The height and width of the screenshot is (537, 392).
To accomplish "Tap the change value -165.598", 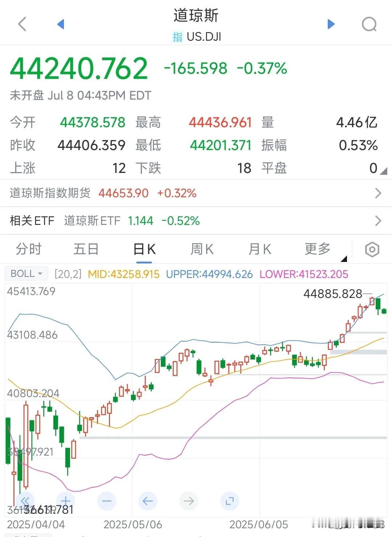I will 196,68.
